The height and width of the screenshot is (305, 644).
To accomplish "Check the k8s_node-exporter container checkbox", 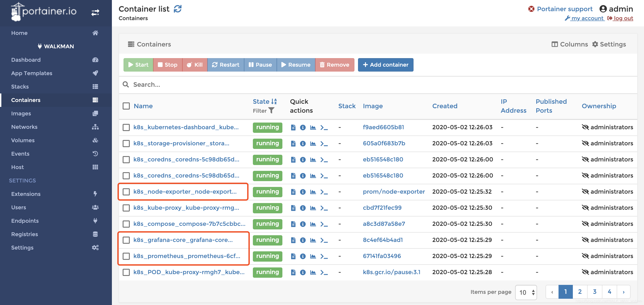I will point(126,192).
